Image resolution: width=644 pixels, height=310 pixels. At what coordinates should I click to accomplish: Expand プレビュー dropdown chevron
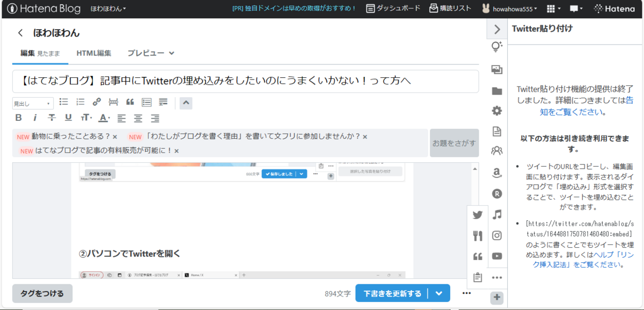tap(172, 53)
